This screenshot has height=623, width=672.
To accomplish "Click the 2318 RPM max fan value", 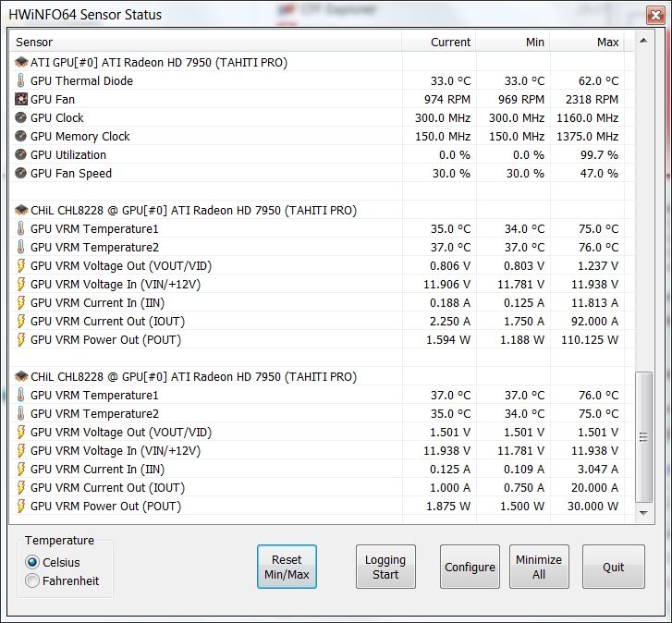I will pos(592,100).
